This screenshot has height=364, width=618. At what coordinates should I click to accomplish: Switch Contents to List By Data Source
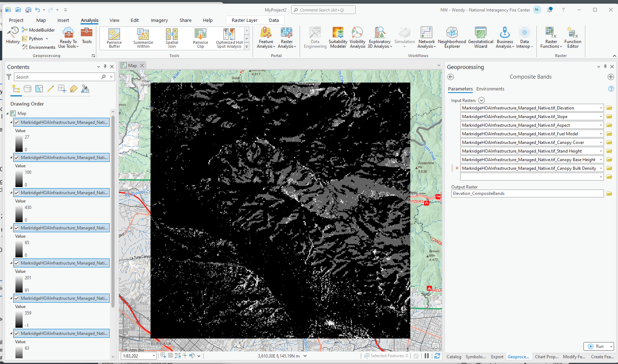[x=28, y=89]
